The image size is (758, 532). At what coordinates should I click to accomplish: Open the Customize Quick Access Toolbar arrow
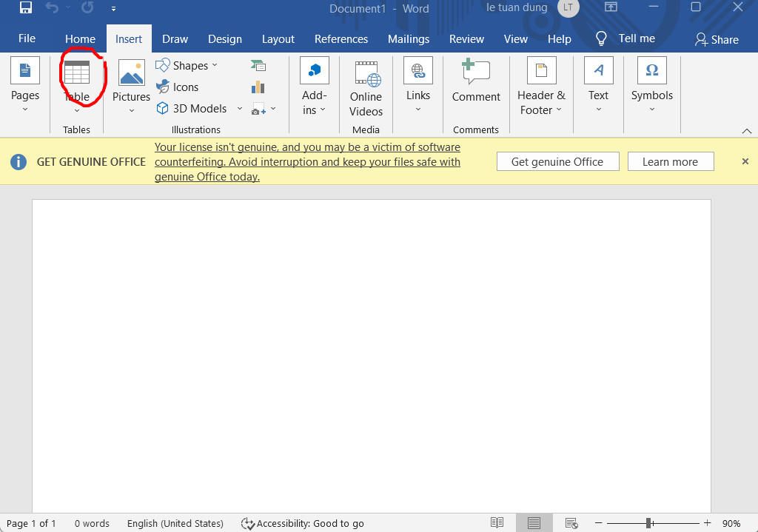coord(113,9)
